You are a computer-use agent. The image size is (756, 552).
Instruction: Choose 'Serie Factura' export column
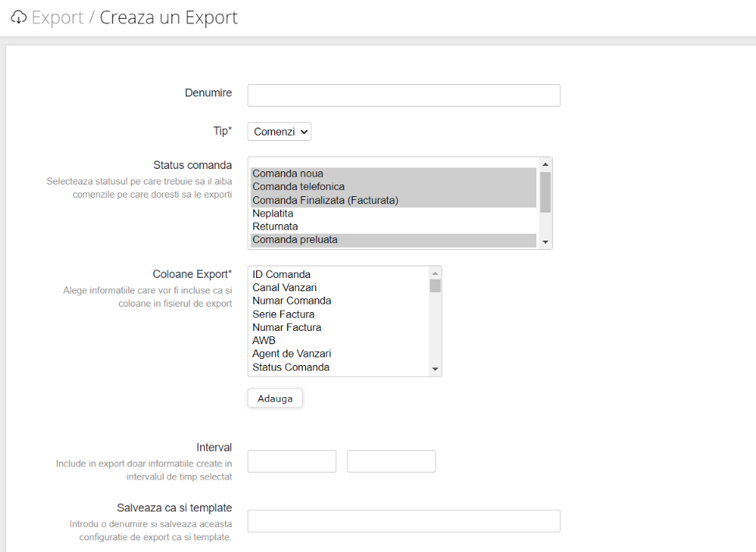283,314
